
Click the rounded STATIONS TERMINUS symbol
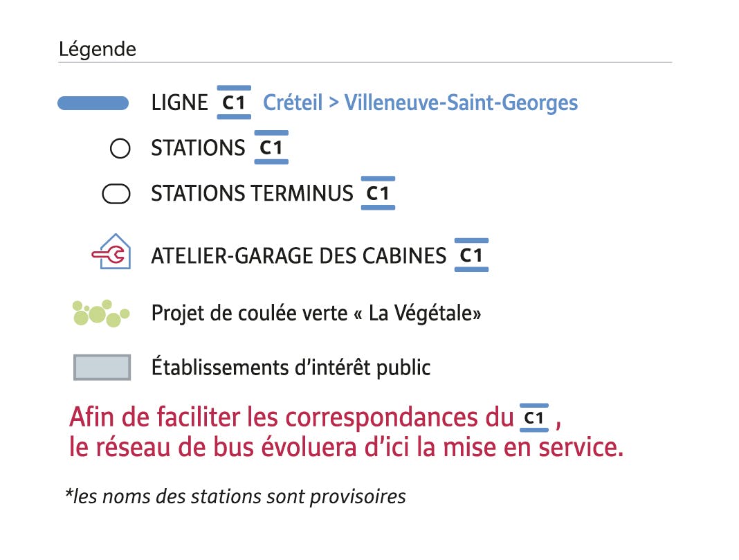[x=116, y=193]
